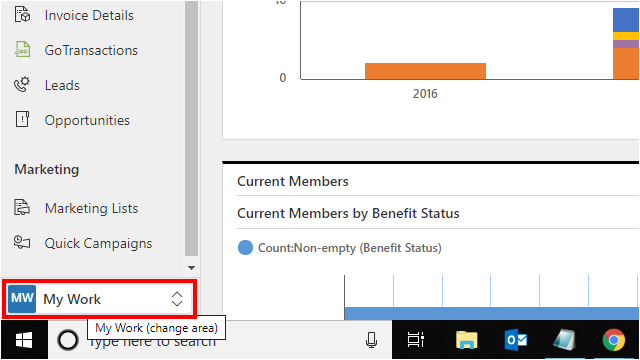Viewport: 640px width, 360px height.
Task: Launch Outlook from the taskbar
Action: (516, 340)
